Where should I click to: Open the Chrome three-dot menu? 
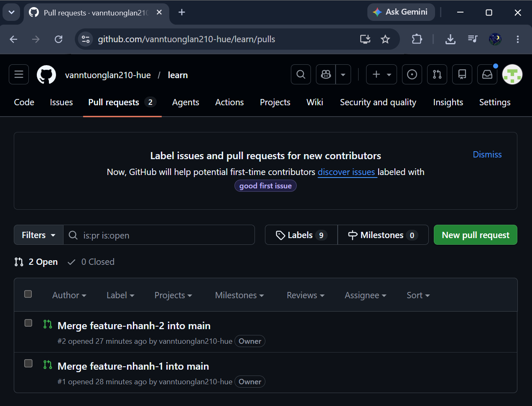pyautogui.click(x=518, y=39)
